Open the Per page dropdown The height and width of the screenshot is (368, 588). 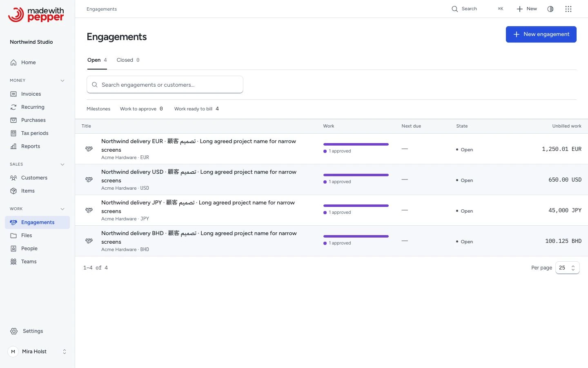pos(567,268)
